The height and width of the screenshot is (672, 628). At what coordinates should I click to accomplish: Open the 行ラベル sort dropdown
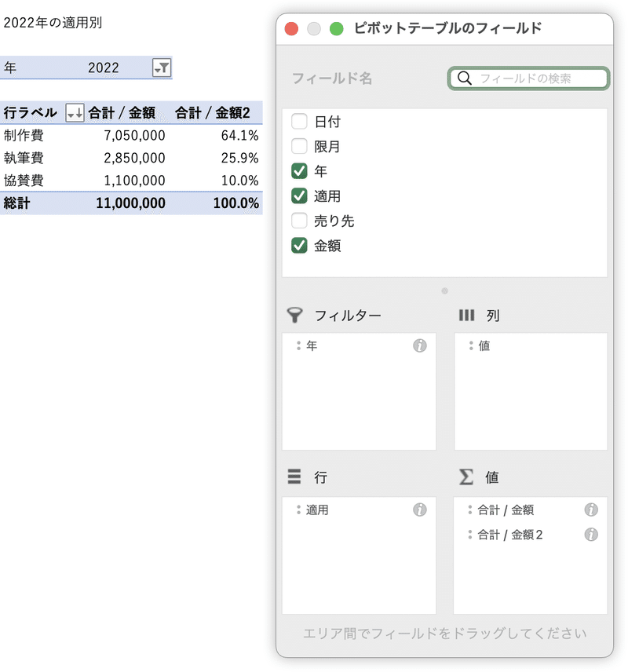(75, 113)
